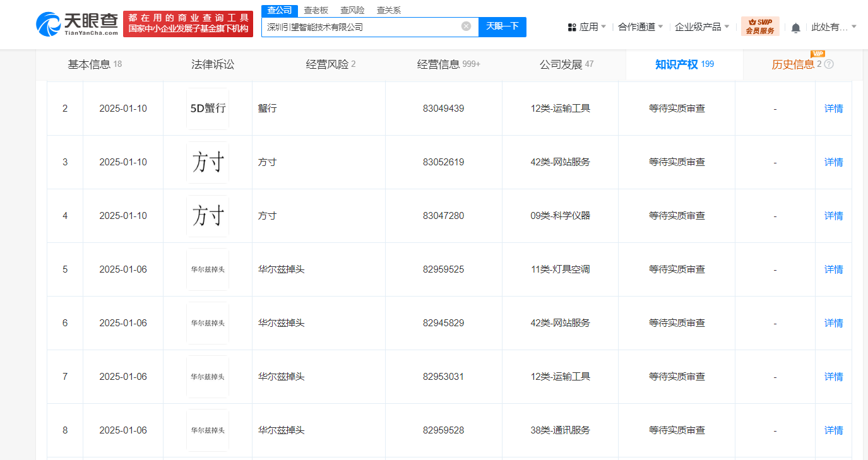Screen dimensions: 868x460
Task: Open the 华尔兹掉头 trademark image in row 5
Action: (x=208, y=269)
